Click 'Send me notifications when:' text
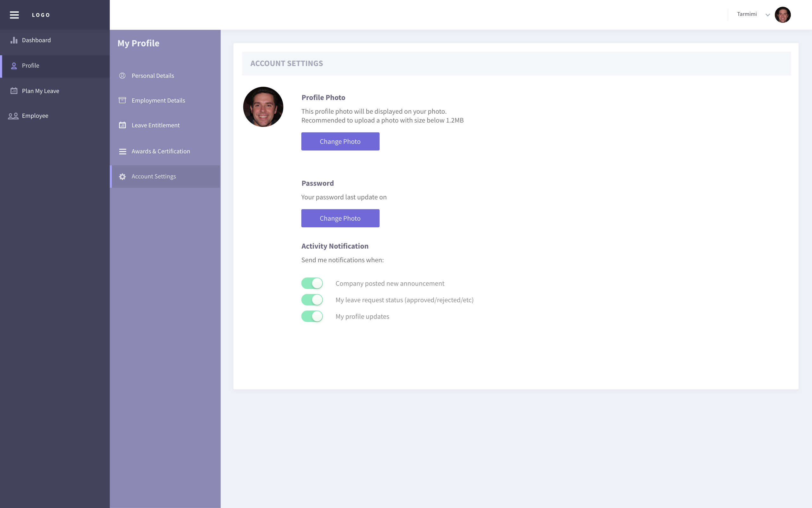 tap(343, 260)
